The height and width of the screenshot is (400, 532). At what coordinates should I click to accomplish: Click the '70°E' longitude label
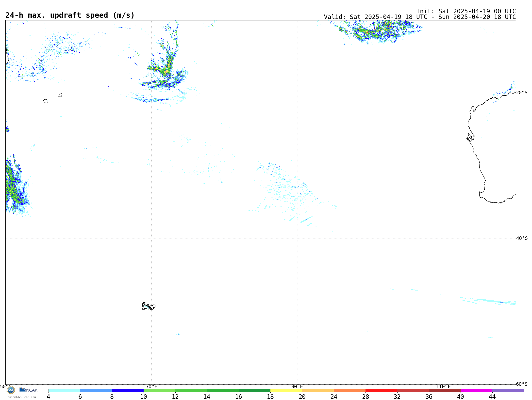coord(151,386)
